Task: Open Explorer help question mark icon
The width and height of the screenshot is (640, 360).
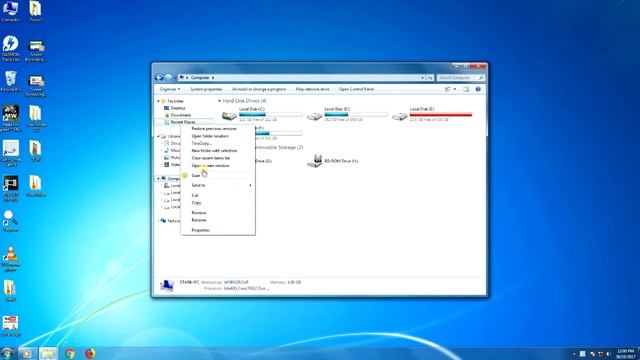Action: (x=478, y=89)
